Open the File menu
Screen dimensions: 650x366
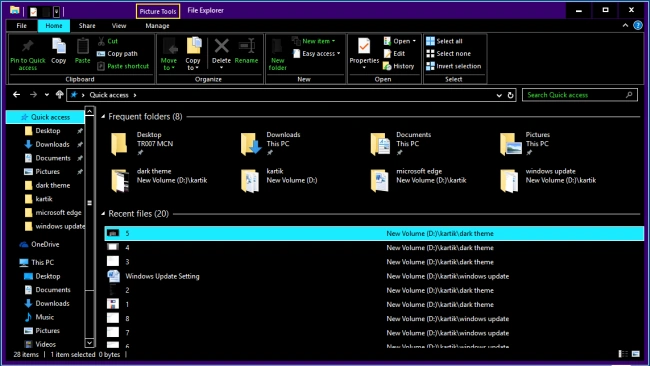click(22, 26)
